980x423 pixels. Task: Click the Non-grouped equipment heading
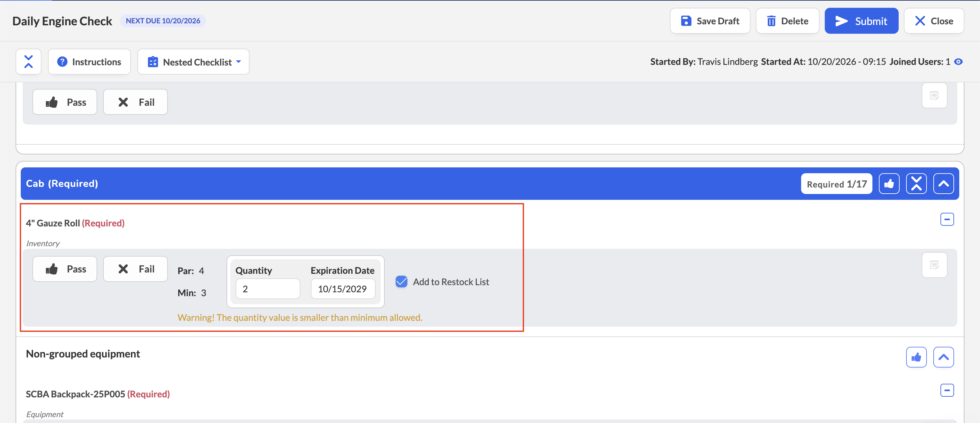coord(83,354)
